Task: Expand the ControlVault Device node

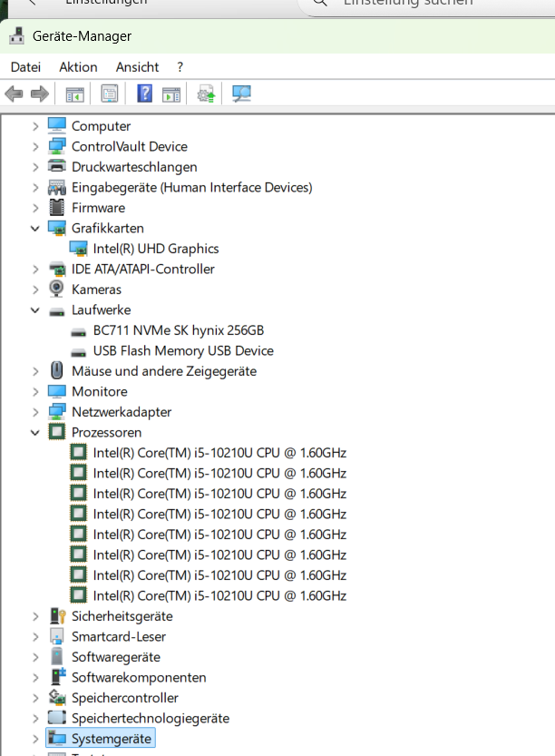Action: [35, 147]
